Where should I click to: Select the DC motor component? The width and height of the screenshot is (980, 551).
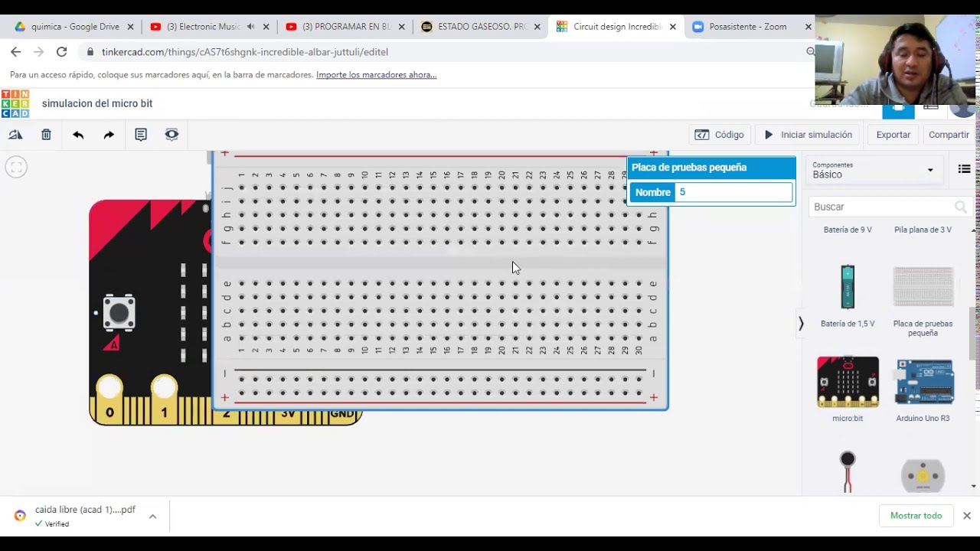pyautogui.click(x=923, y=475)
